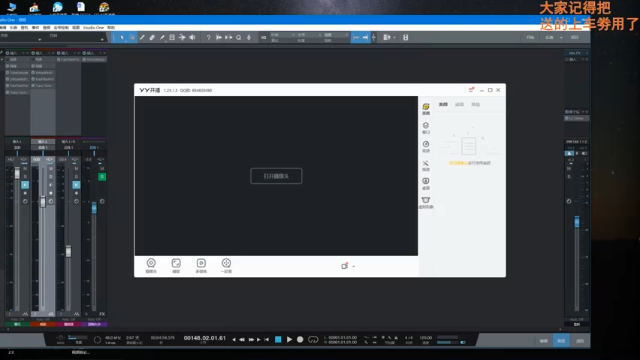Click the 120.00 tempo field in transport
Image resolution: width=640 pixels, height=360 pixels.
426,338
